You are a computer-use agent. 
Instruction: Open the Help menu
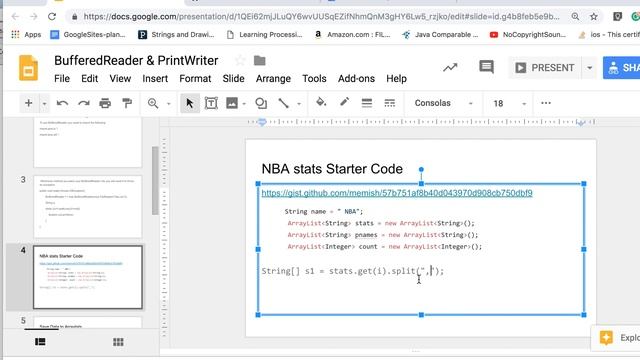[x=396, y=78]
